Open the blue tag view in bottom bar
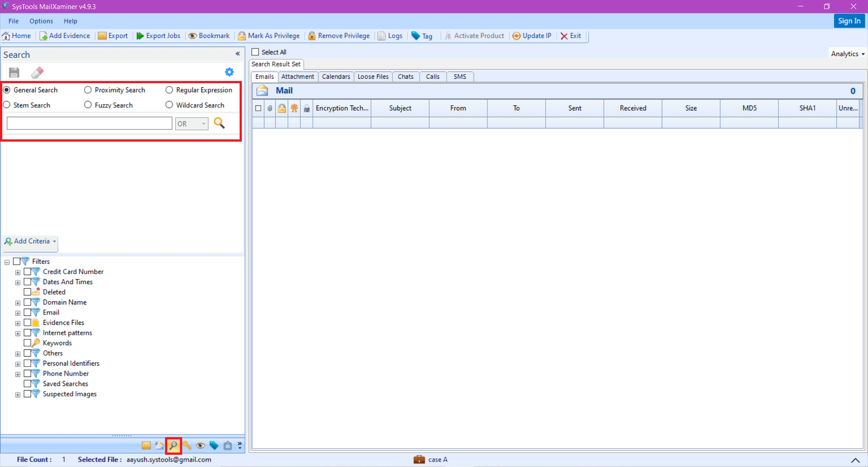Image resolution: width=868 pixels, height=467 pixels. [x=214, y=446]
